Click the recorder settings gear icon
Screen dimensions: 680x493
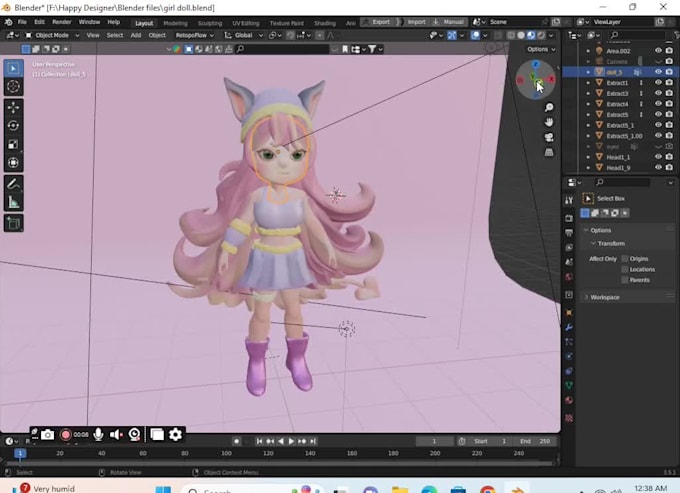click(175, 434)
